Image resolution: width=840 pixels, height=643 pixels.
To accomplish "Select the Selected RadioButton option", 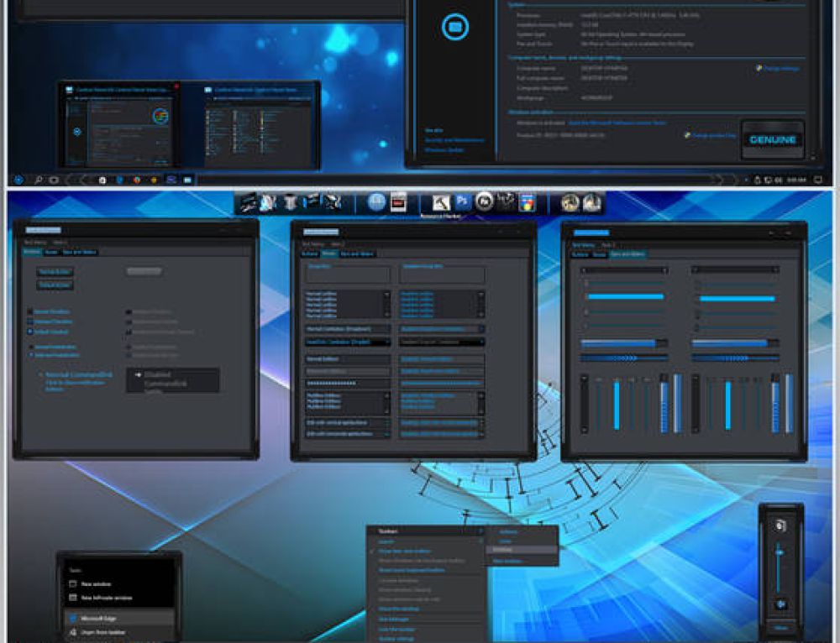I will pos(30,355).
